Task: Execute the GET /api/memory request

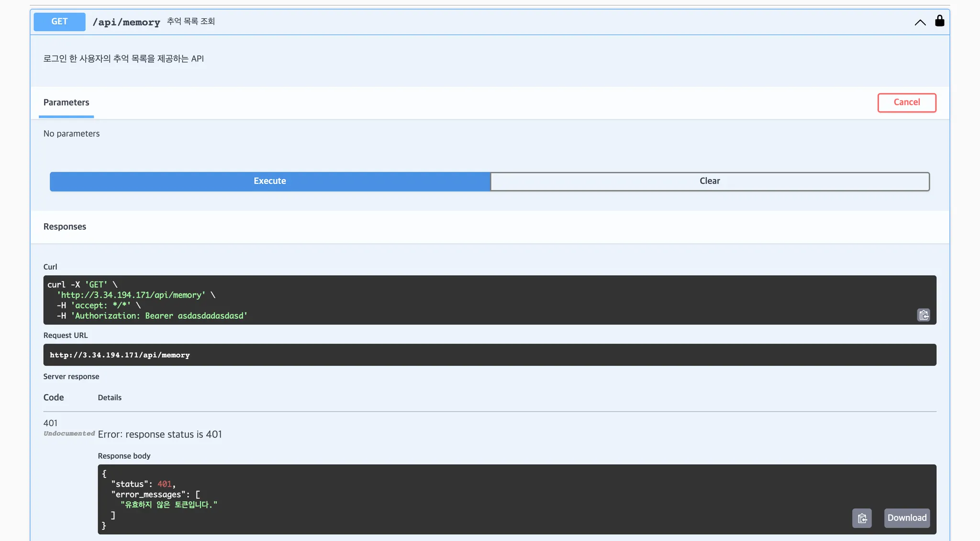Action: (x=270, y=181)
